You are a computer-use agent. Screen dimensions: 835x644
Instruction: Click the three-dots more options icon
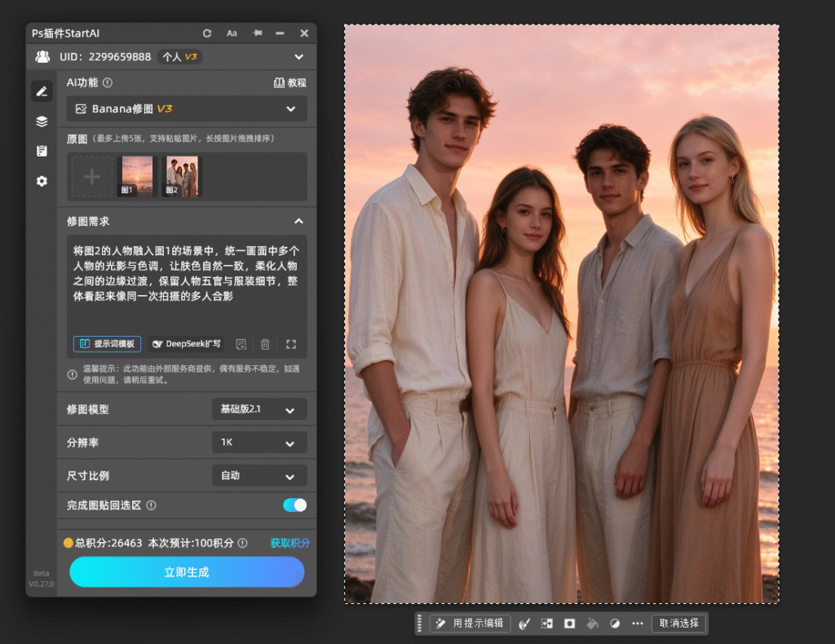point(638,624)
